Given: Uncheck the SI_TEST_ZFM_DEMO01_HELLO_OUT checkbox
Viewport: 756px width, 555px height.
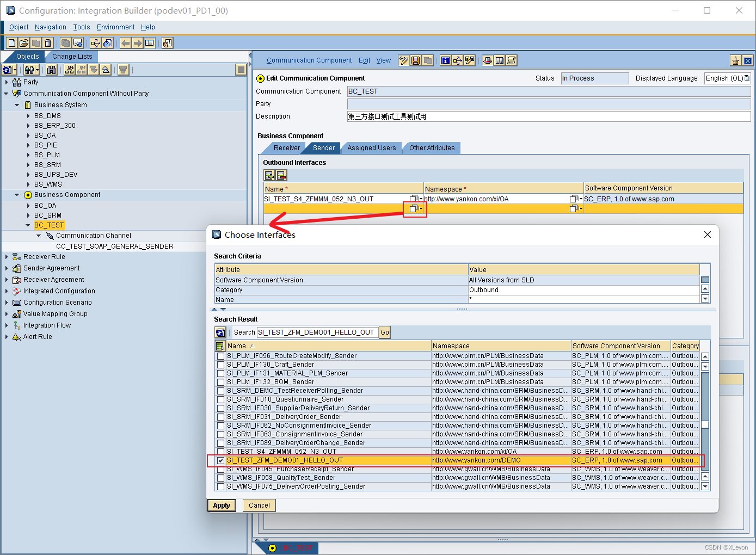Looking at the screenshot, I should (x=220, y=460).
